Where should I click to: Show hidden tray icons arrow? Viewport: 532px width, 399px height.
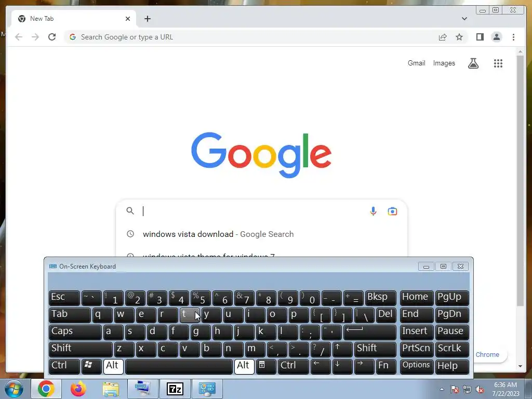click(442, 389)
